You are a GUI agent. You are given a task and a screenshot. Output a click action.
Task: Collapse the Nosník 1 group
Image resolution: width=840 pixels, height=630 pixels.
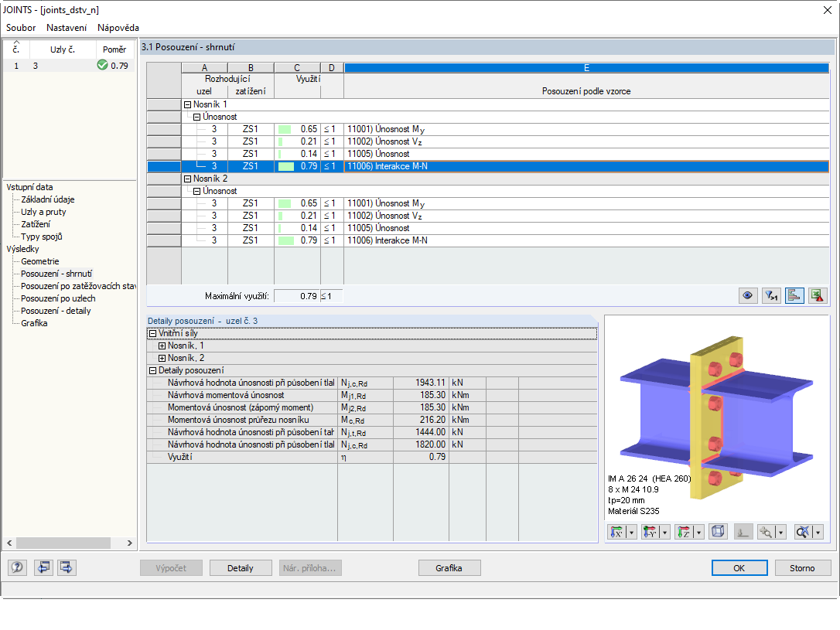pos(187,104)
